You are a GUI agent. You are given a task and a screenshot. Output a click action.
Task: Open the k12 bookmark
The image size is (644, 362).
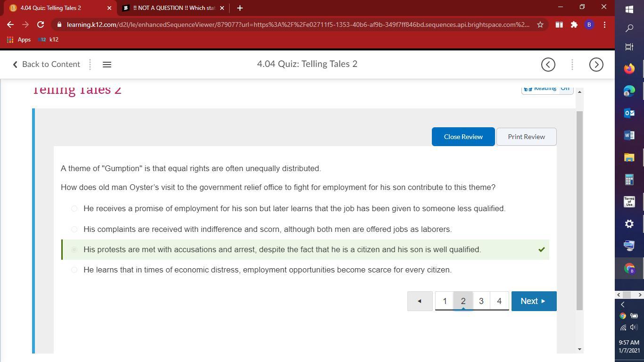point(49,40)
